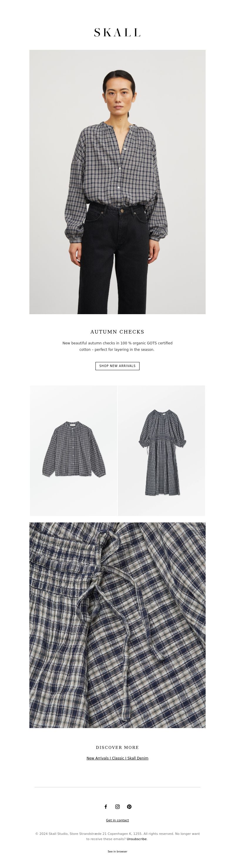Click the Shop New Arrivals button

117,366
